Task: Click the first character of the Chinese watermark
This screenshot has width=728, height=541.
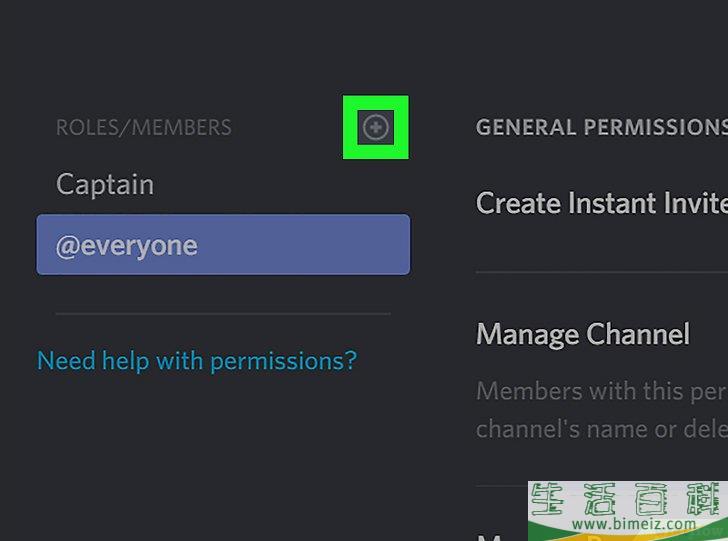Action: [x=547, y=499]
